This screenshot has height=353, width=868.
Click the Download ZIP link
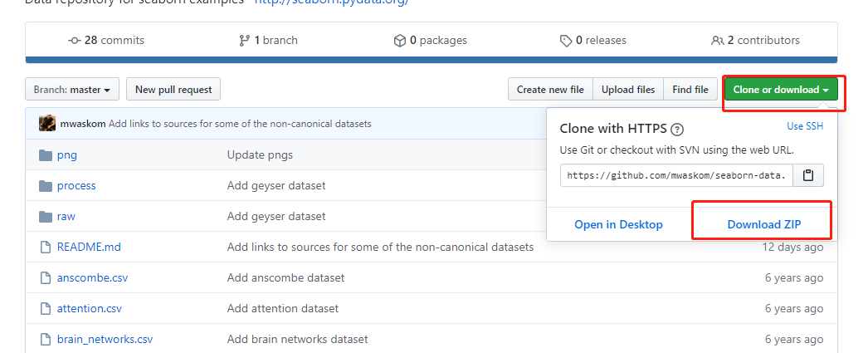coord(764,224)
